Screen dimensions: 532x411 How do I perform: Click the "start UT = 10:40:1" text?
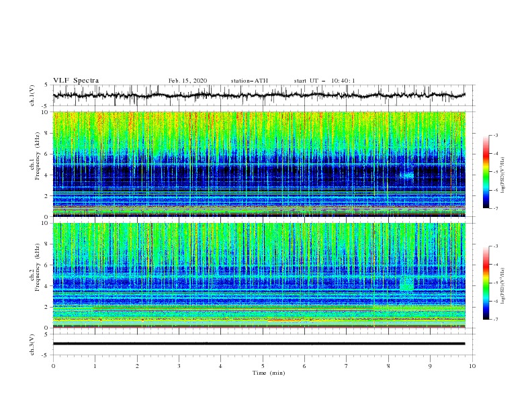coord(324,81)
